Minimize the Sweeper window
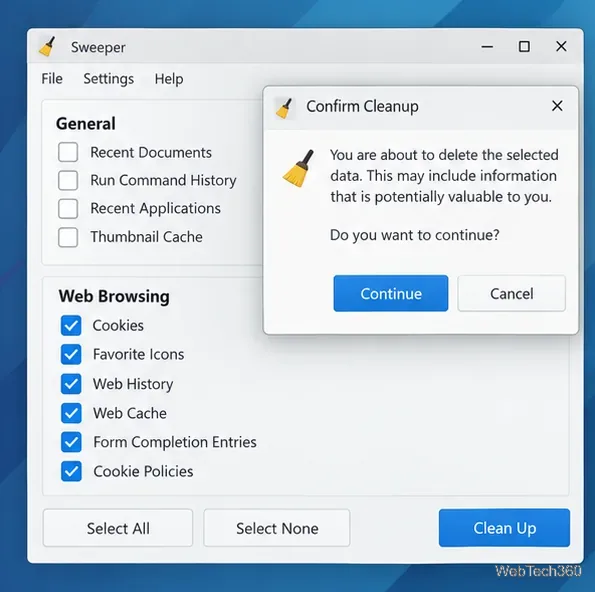This screenshot has width=595, height=592. (487, 47)
